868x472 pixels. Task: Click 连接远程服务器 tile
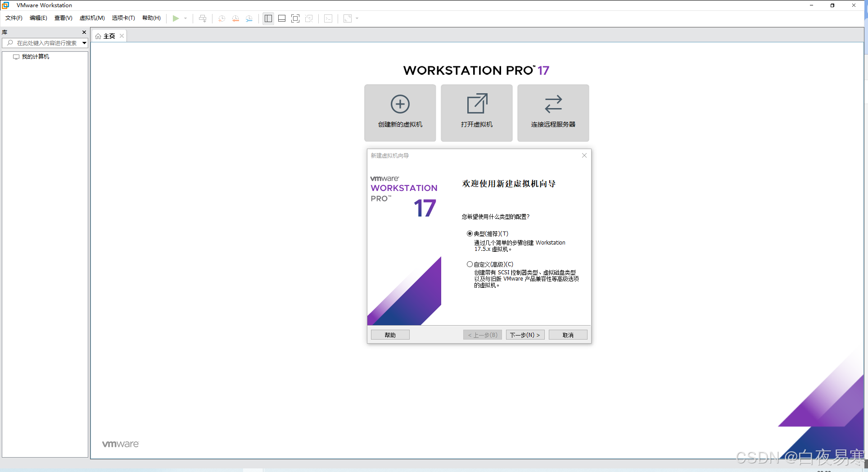pos(553,113)
